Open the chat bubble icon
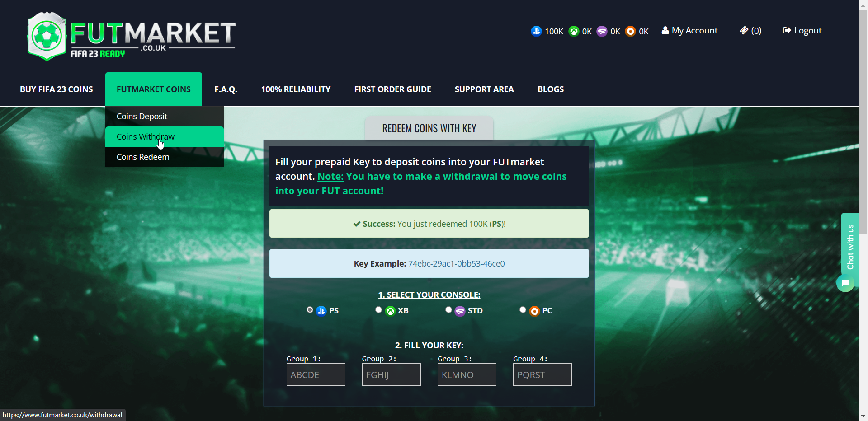 click(x=845, y=283)
